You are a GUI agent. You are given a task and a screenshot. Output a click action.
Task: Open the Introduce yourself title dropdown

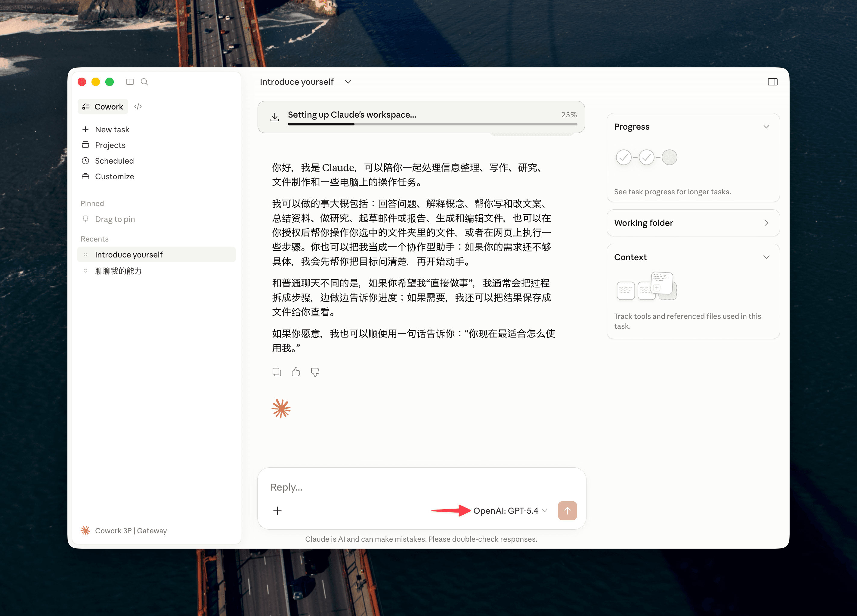[x=348, y=82]
